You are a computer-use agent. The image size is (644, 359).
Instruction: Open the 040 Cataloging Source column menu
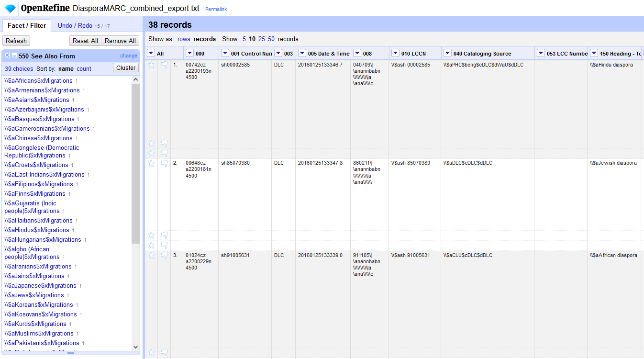tap(447, 53)
